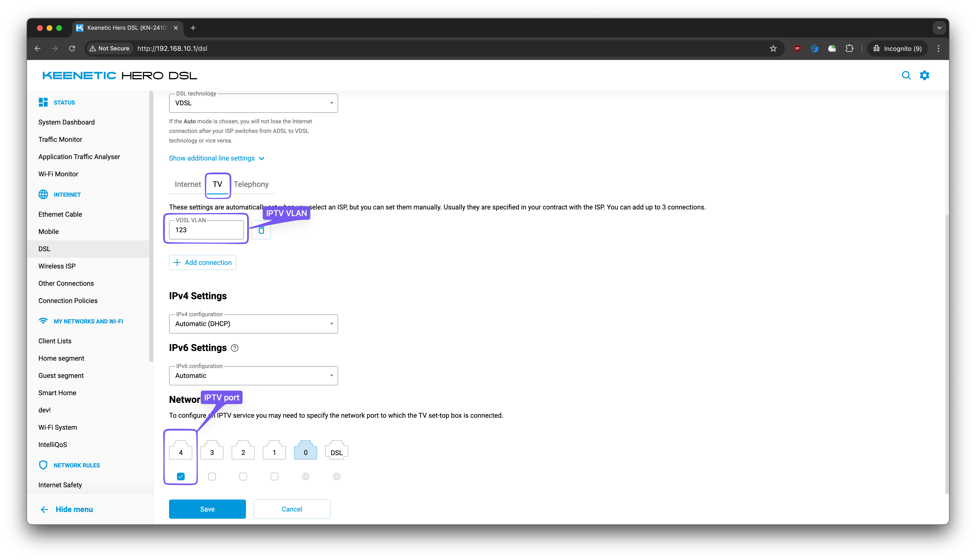The height and width of the screenshot is (560, 976).
Task: Tick the port 1 checkbox
Action: point(274,477)
